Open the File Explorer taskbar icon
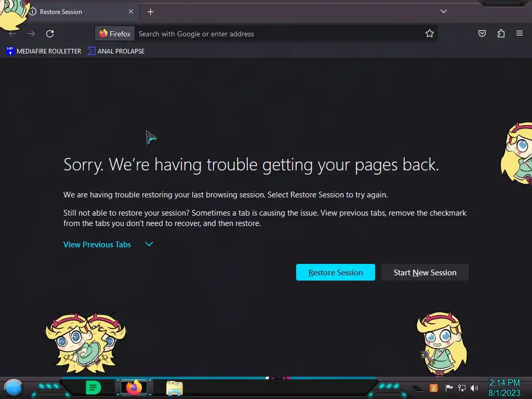Screen dimensions: 532x399 (175, 388)
